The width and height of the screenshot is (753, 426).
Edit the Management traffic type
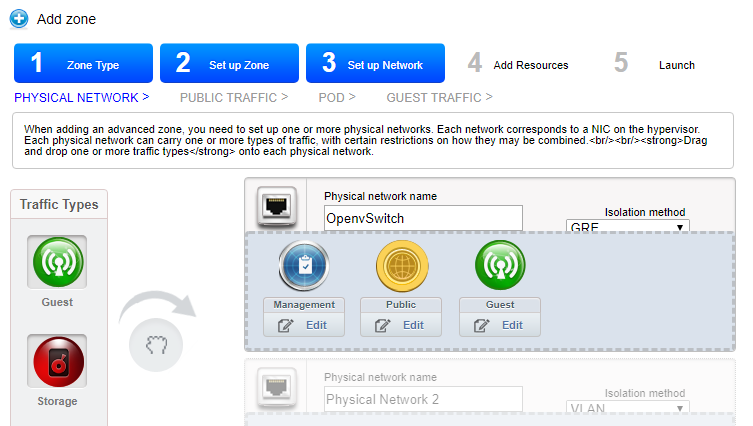point(304,325)
